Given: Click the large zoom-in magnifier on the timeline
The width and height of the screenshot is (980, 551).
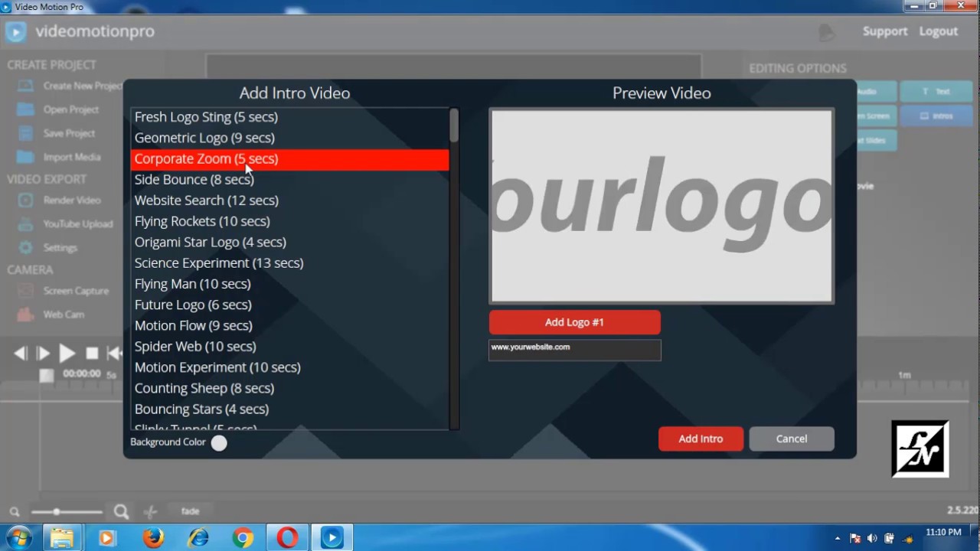Looking at the screenshot, I should coord(121,512).
